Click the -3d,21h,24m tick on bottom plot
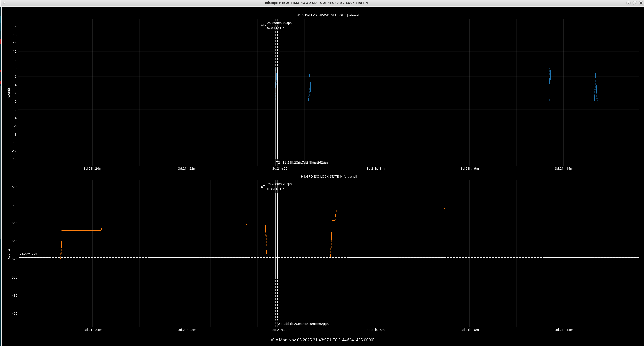 pos(92,330)
